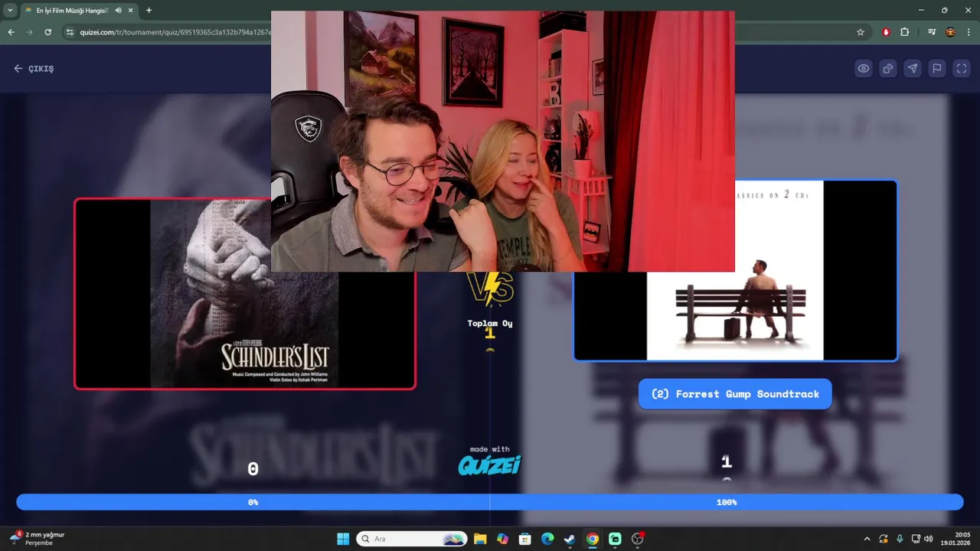Select the Schindler's List cover card
Screen dimensions: 980x551
[x=245, y=294]
